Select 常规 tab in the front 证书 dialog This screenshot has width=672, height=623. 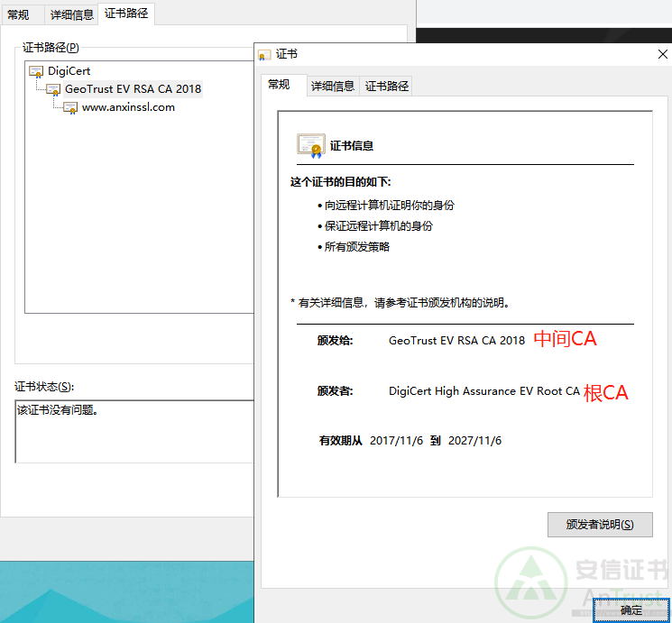tap(279, 85)
